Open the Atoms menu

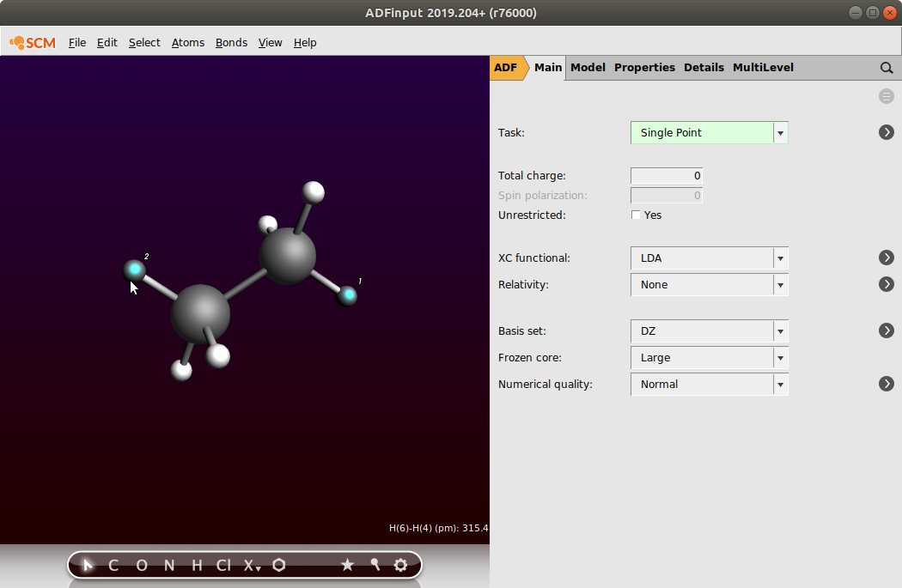point(188,42)
